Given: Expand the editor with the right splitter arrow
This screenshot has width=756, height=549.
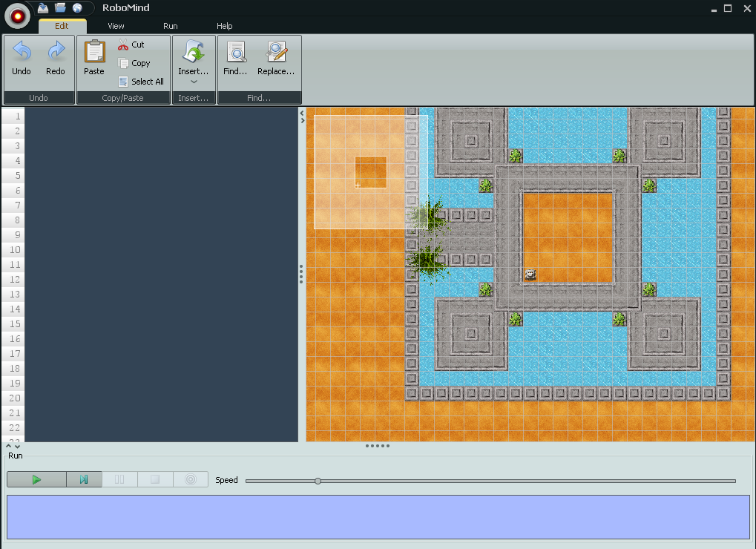Looking at the screenshot, I should click(x=302, y=120).
